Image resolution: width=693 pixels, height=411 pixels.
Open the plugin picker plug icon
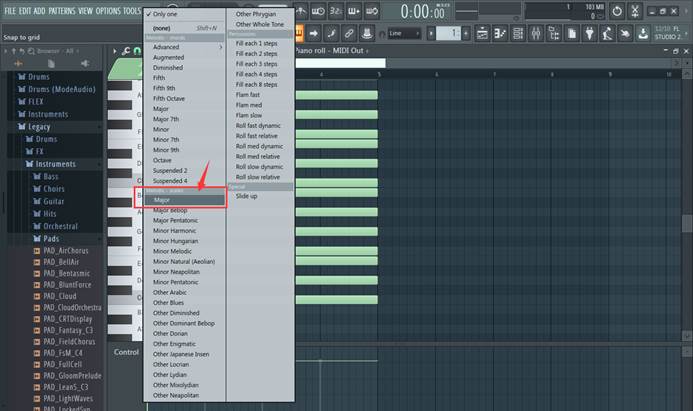589,33
